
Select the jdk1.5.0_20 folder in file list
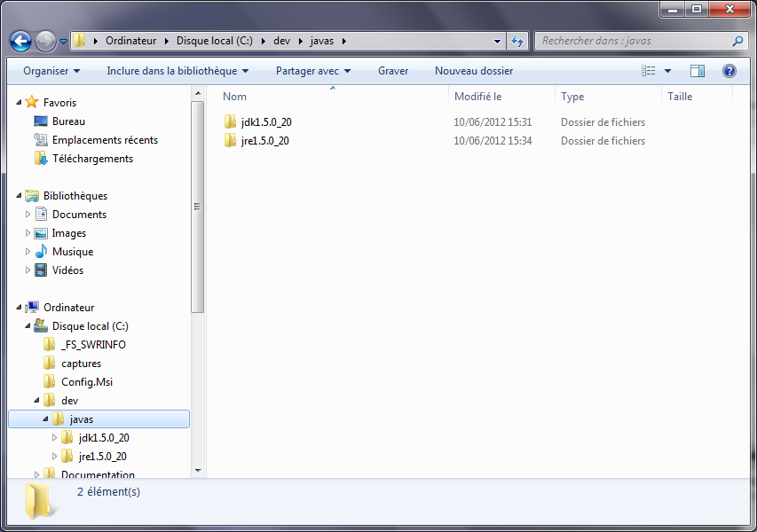pos(265,122)
